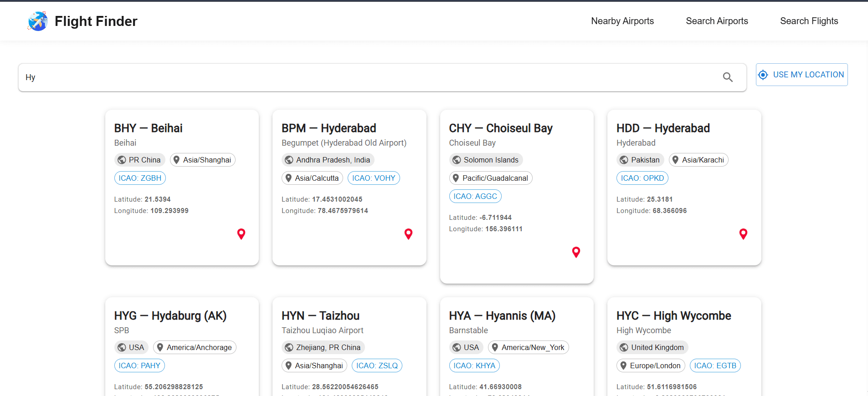Click the ICAO: VOHY chip
The image size is (868, 396).
pyautogui.click(x=374, y=178)
